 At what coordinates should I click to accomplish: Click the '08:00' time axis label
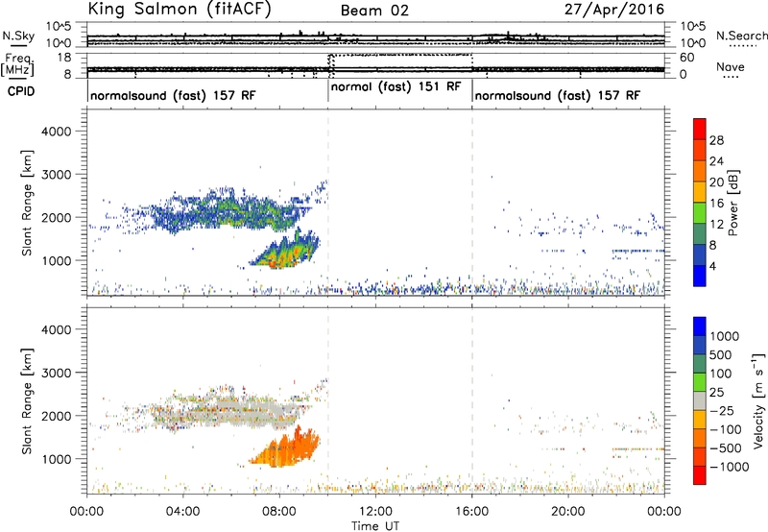point(279,512)
